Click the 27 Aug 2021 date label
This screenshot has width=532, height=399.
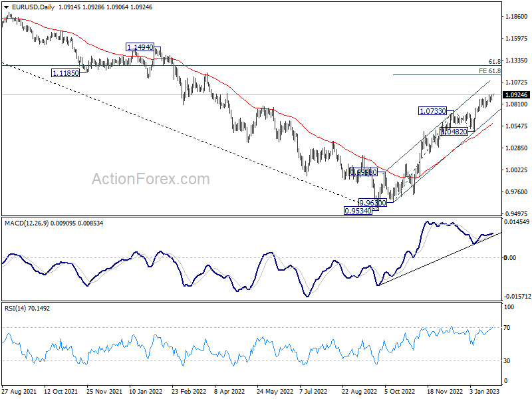click(x=19, y=391)
